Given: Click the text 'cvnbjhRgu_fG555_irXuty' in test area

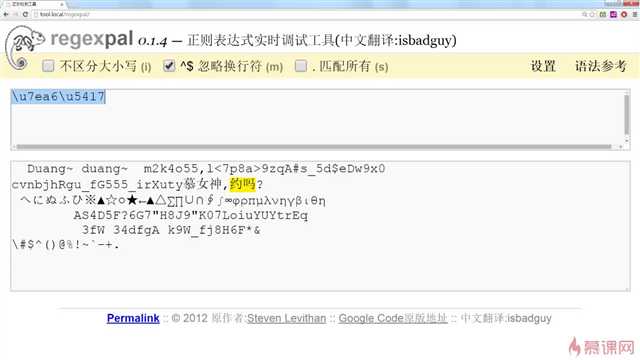Looking at the screenshot, I should (x=98, y=185).
